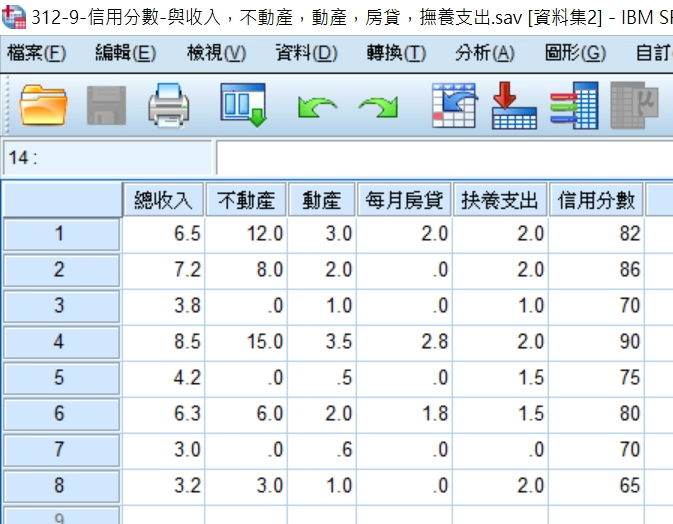This screenshot has width=673, height=524.
Task: Click the print icon in toolbar
Action: [x=169, y=106]
